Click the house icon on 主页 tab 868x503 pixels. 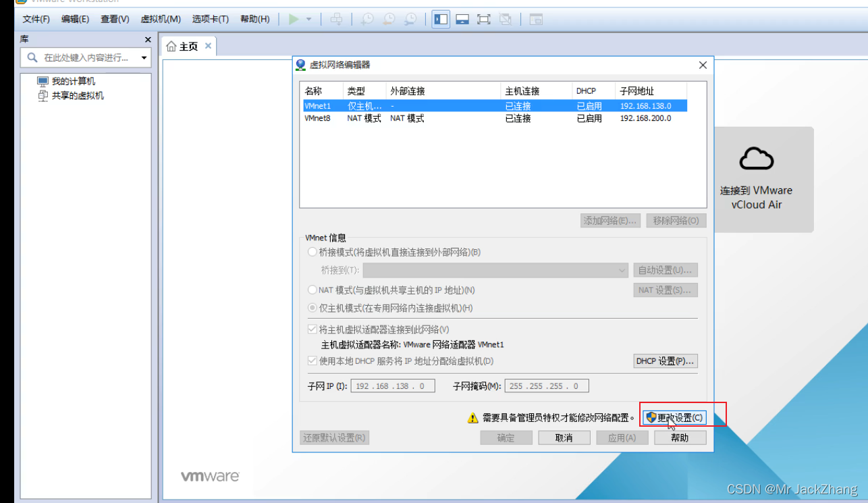pos(171,47)
